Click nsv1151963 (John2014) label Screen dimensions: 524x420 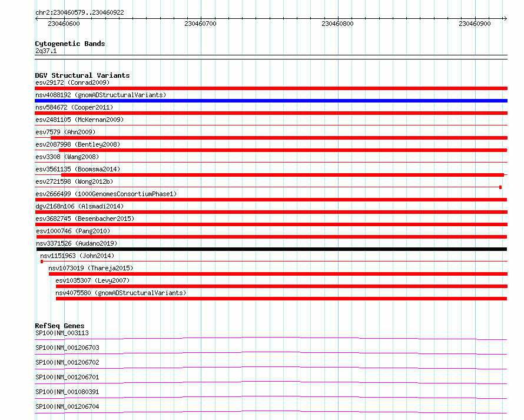[x=77, y=256]
